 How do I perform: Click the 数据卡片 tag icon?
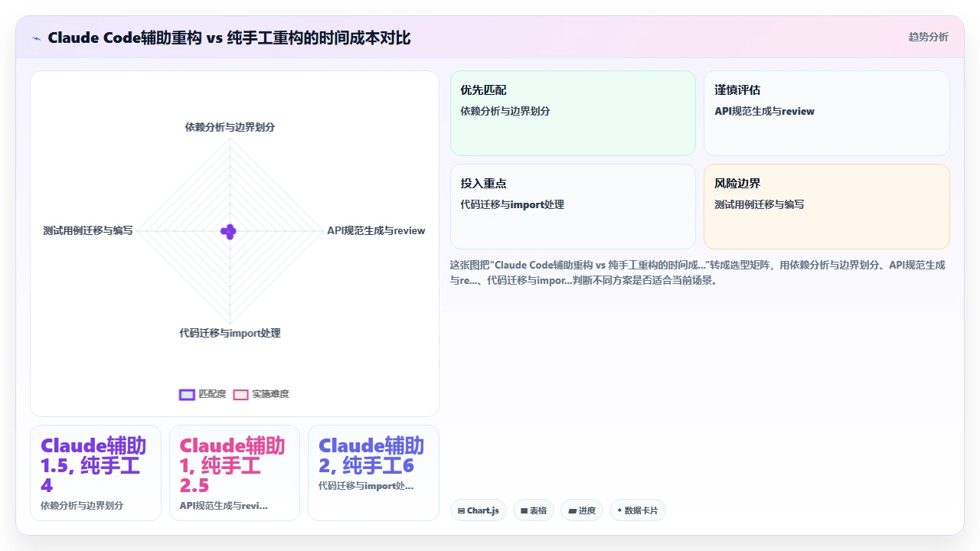tap(619, 510)
